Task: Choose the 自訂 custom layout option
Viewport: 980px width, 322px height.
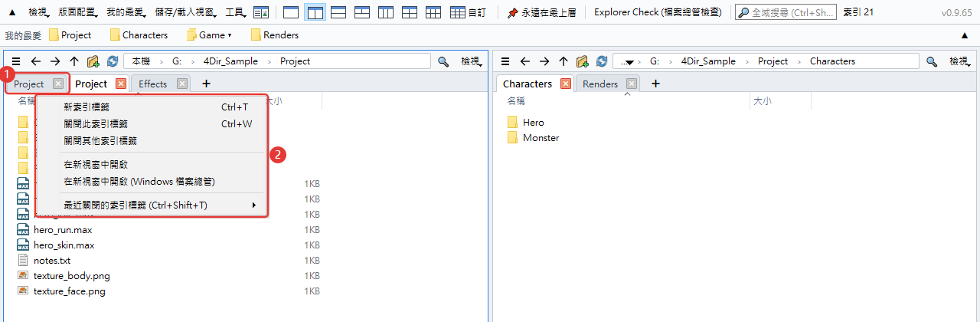Action: tap(468, 12)
